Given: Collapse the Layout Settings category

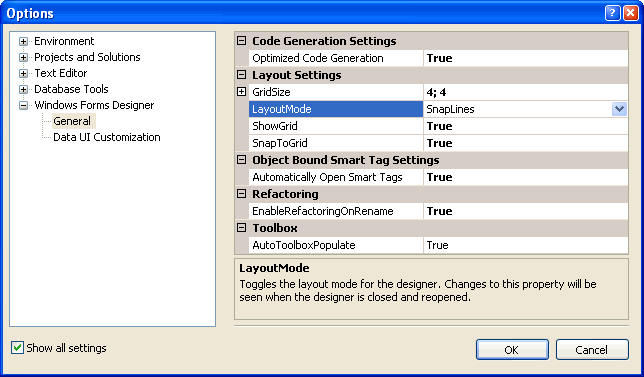Looking at the screenshot, I should [242, 75].
